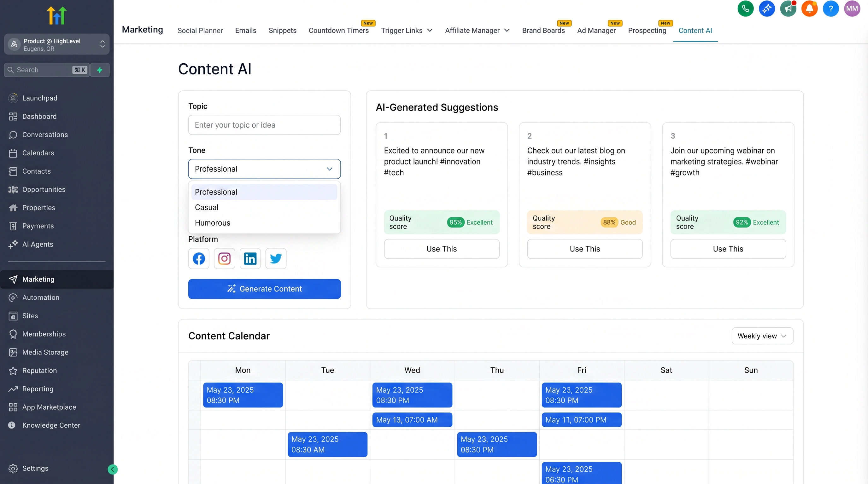Switch to Snippets tab

click(282, 30)
